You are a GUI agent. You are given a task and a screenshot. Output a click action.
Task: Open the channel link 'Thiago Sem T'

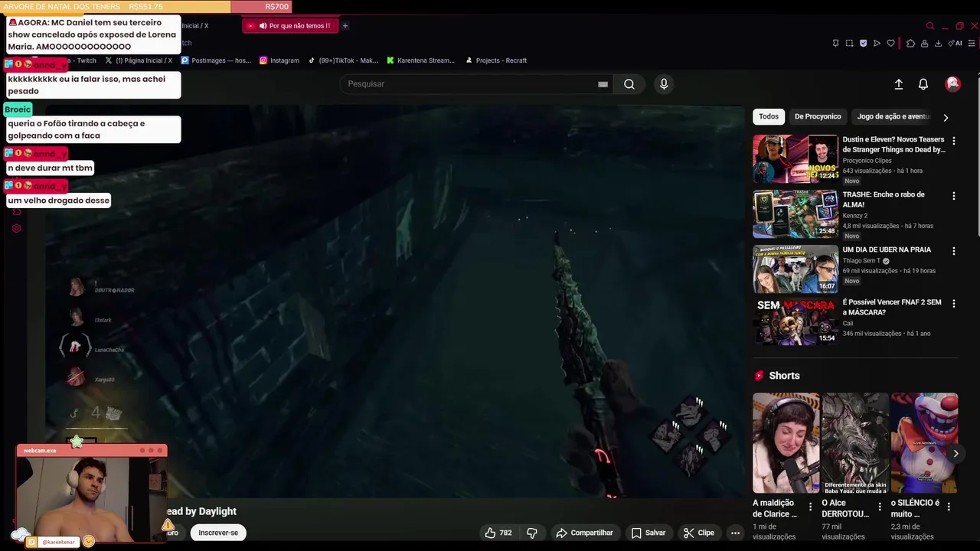(x=862, y=260)
